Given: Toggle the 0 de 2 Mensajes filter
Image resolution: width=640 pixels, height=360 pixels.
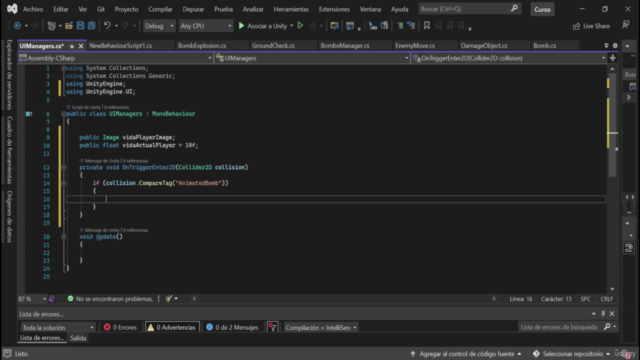Looking at the screenshot, I should point(233,327).
